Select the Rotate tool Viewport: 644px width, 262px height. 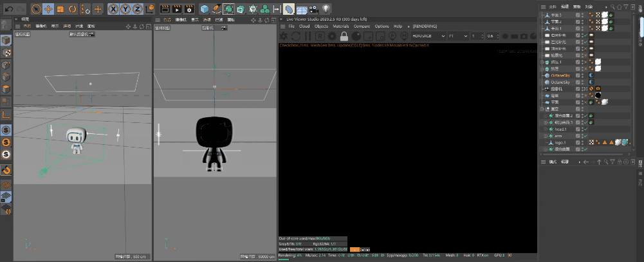tap(73, 8)
